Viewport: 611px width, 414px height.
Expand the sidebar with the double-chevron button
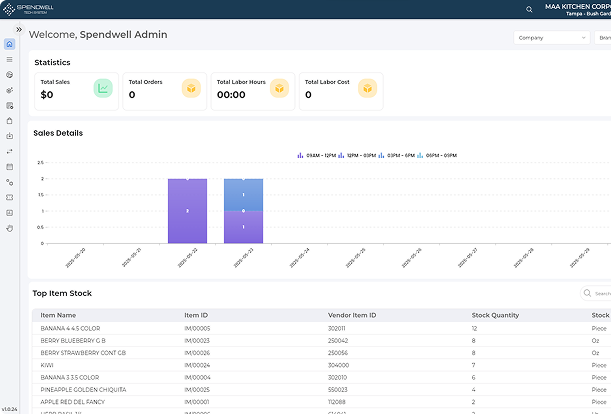point(19,30)
